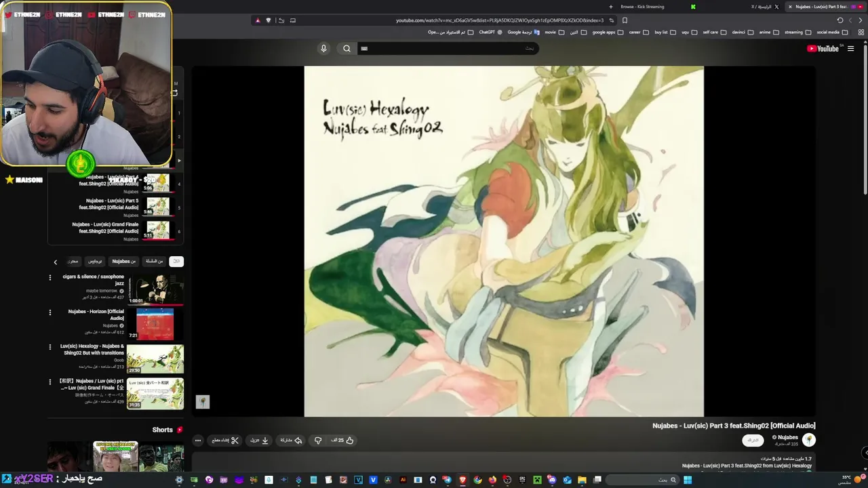Open Adobe Illustrator from the taskbar
Screen dimensions: 868x488
[x=403, y=480]
